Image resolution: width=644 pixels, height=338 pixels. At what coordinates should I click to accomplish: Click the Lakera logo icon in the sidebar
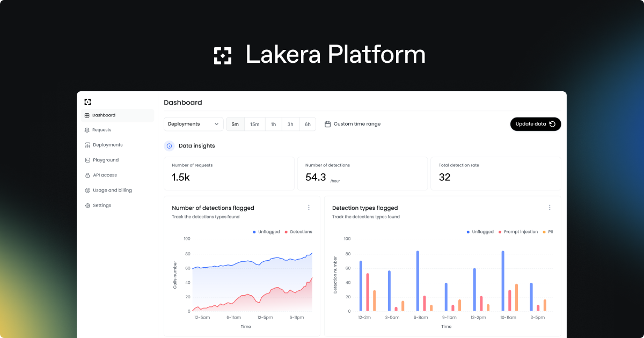click(87, 102)
